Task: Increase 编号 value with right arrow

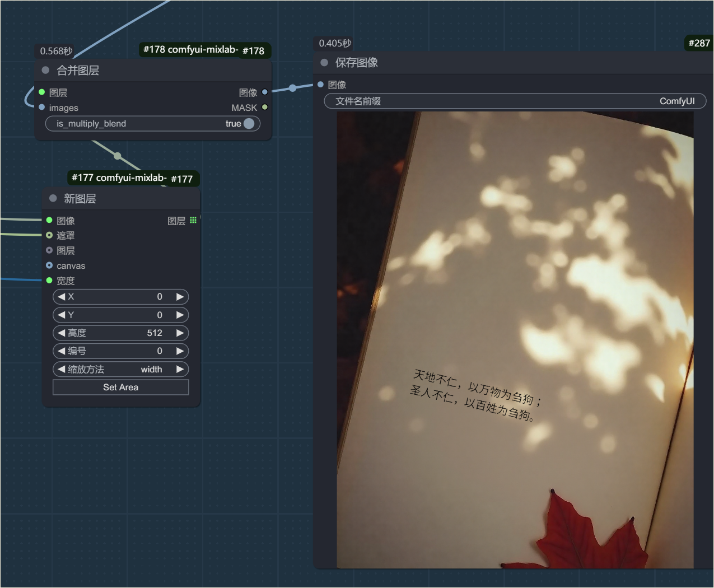Action: [180, 351]
